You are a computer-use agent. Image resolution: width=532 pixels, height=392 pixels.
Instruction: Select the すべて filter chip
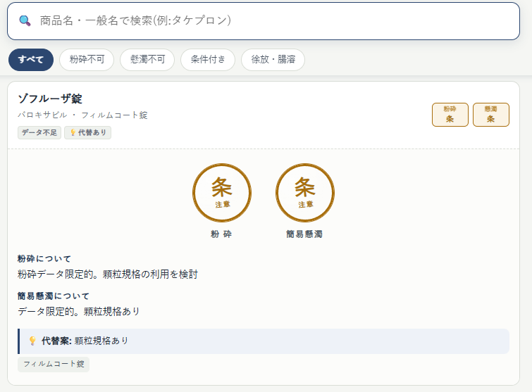click(31, 60)
